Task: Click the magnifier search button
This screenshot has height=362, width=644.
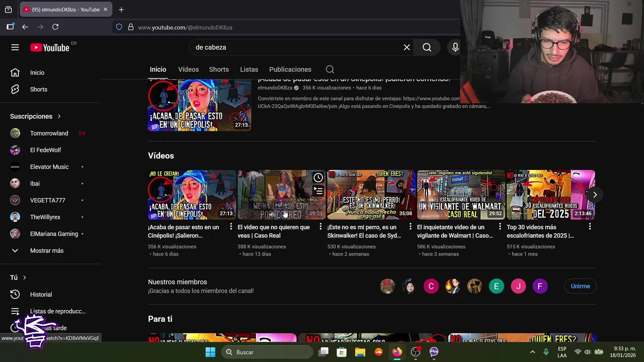Action: point(427,47)
